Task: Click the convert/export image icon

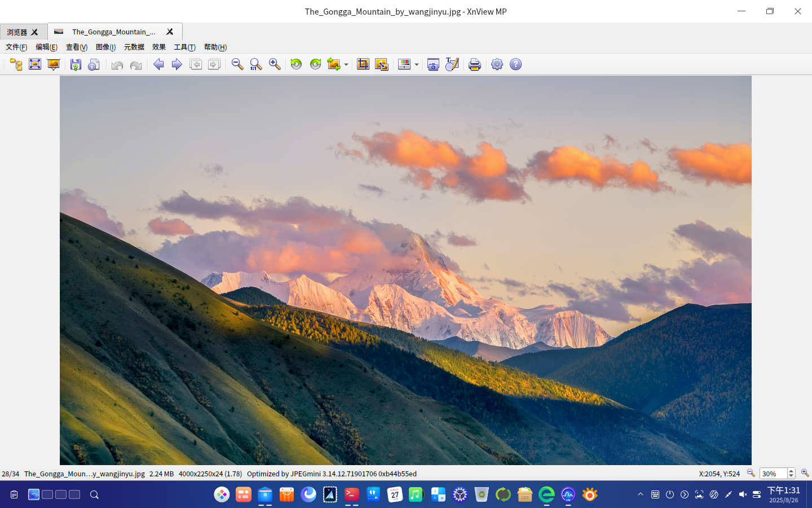Action: point(334,64)
